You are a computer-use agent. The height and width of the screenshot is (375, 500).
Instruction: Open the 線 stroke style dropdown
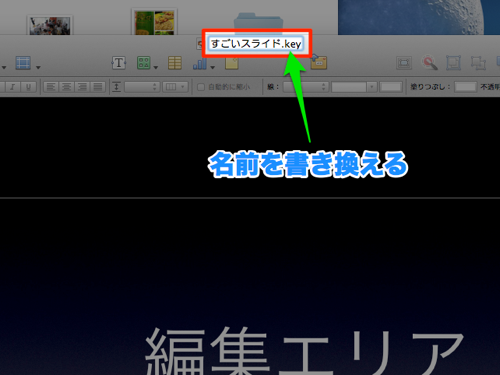[x=305, y=87]
